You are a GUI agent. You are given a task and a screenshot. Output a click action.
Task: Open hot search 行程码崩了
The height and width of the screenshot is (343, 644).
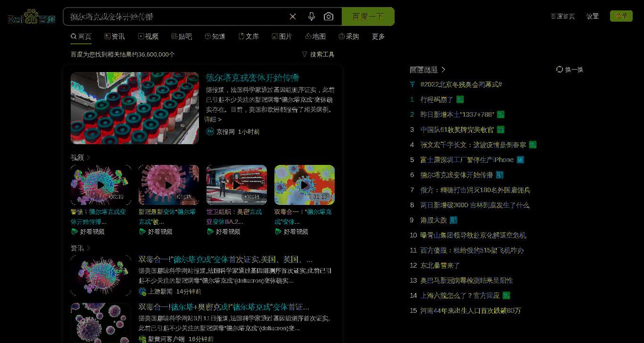pos(437,99)
